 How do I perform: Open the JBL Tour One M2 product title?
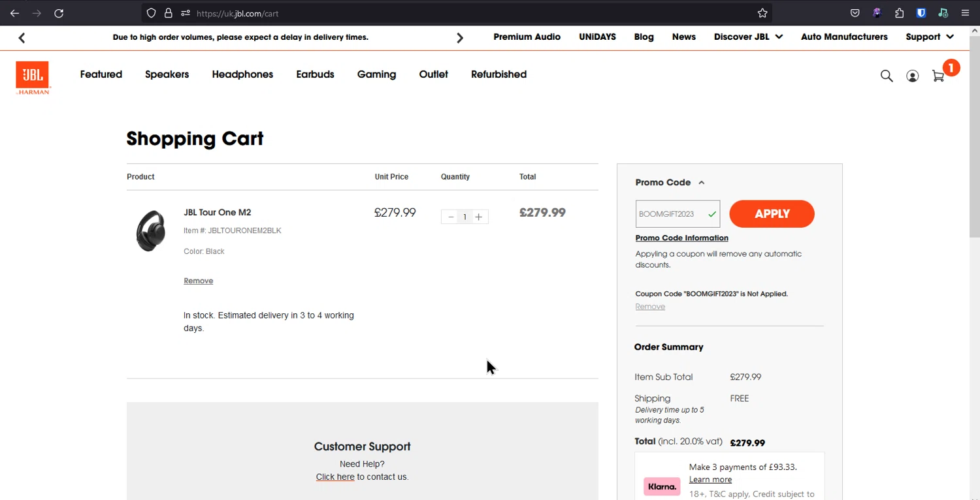tap(217, 212)
